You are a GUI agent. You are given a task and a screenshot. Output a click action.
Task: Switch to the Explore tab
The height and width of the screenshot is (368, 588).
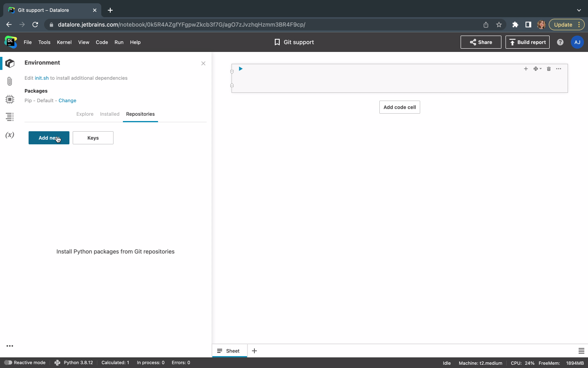[x=85, y=114]
